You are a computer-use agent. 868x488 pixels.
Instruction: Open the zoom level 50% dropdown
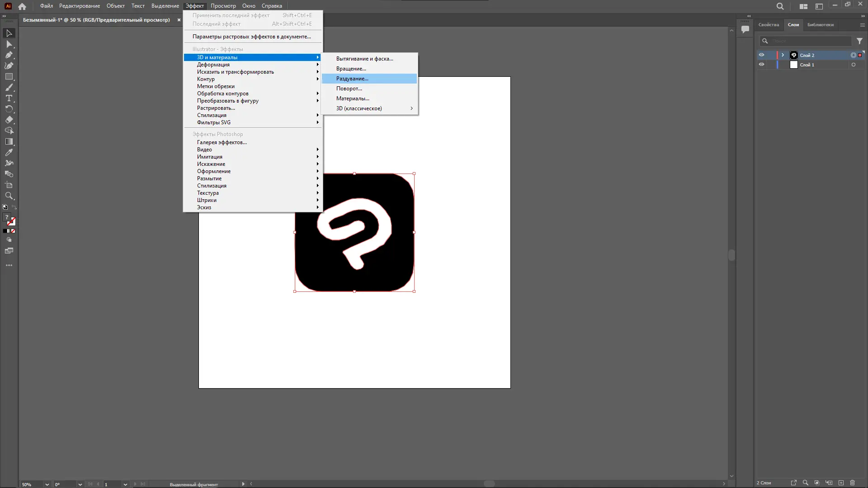47,484
